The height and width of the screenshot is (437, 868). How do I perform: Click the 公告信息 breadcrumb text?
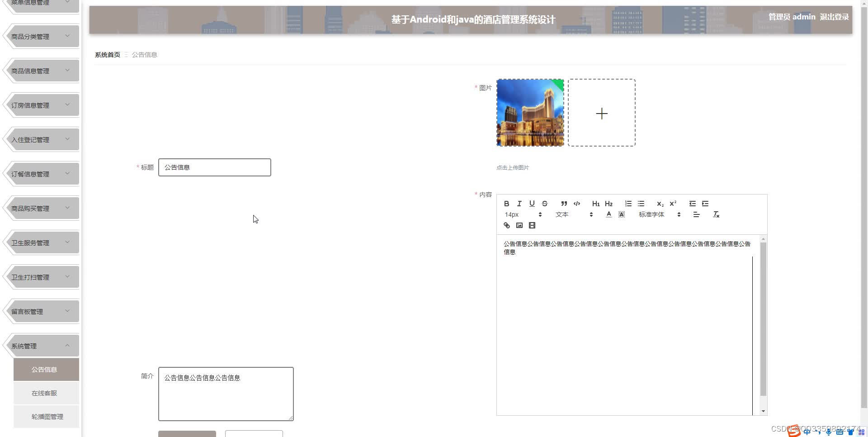pos(144,55)
